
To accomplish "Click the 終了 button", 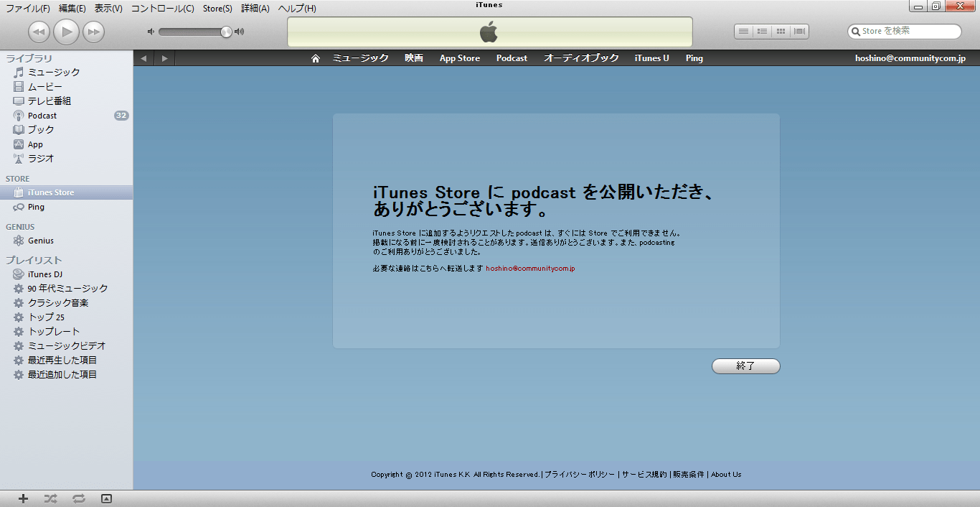I will [745, 366].
